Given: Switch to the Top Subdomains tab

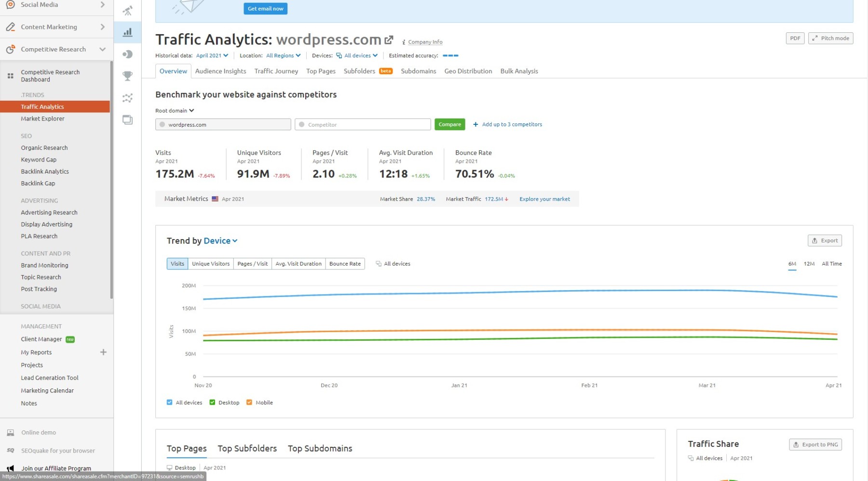Looking at the screenshot, I should pyautogui.click(x=320, y=449).
